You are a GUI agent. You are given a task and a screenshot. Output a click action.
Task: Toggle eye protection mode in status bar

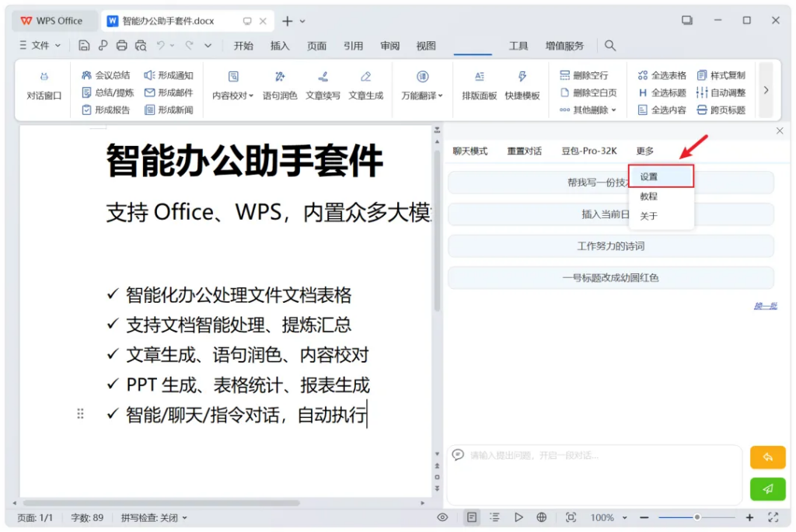(442, 517)
